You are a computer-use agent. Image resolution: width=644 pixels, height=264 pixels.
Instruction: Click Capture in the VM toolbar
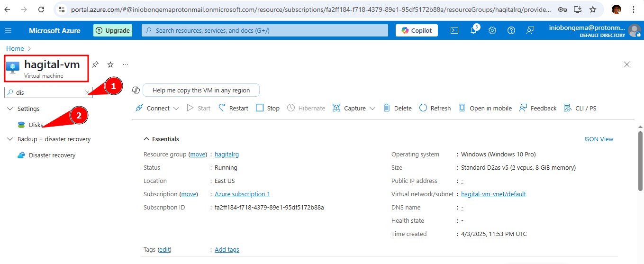(349, 108)
